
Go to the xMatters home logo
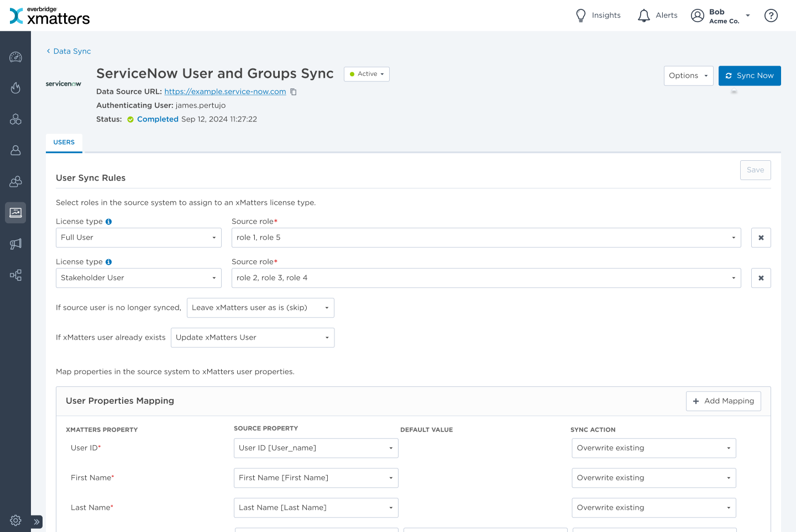click(x=50, y=16)
